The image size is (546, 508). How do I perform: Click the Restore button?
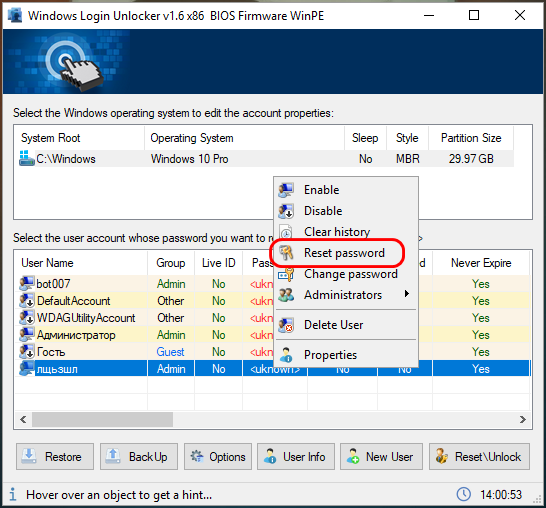point(55,456)
